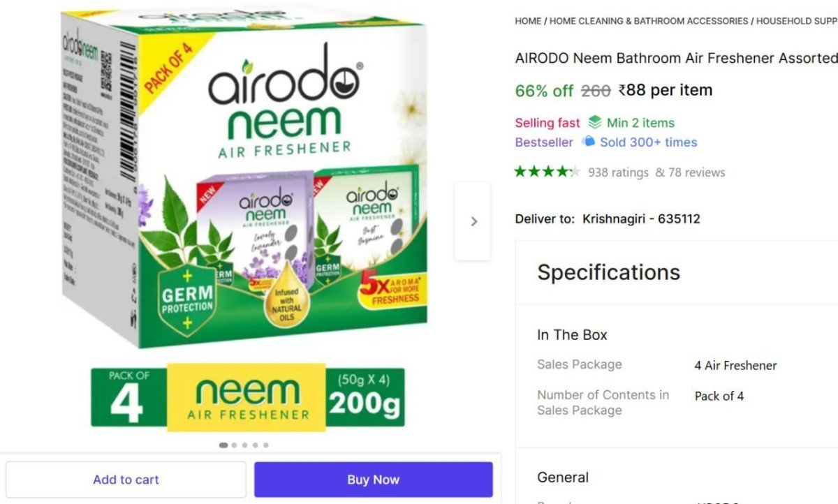Collapse the In The Box section
The height and width of the screenshot is (504, 838).
572,334
